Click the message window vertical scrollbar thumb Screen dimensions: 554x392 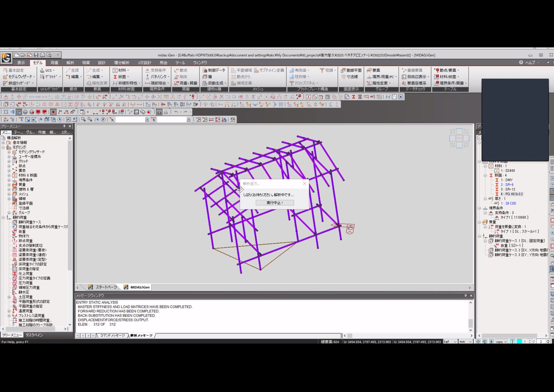471,323
